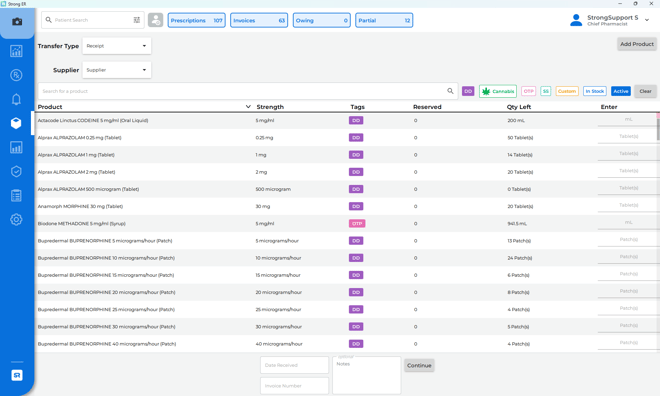Click Enter field for Actacode Linctus CODEINE

click(x=628, y=120)
